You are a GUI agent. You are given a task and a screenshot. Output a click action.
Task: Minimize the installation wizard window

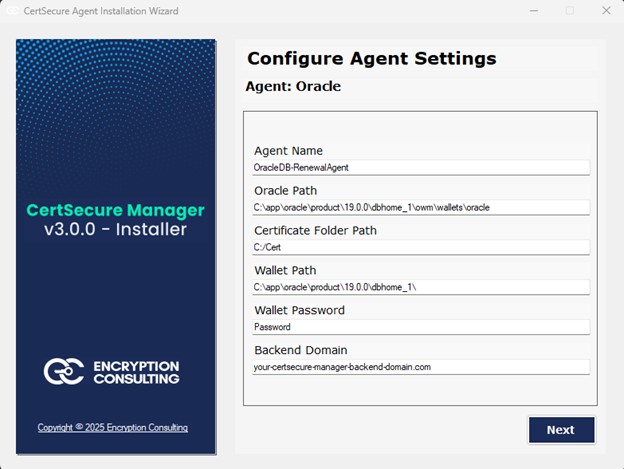click(x=534, y=11)
